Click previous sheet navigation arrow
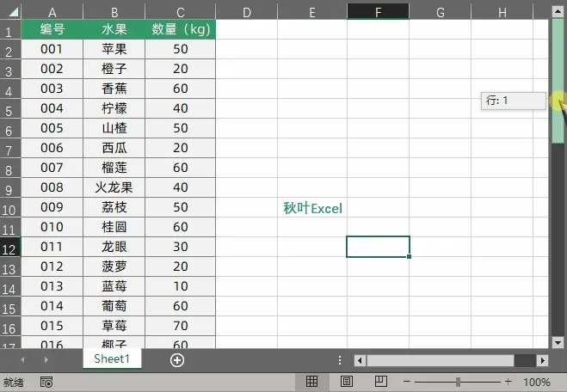 22,360
